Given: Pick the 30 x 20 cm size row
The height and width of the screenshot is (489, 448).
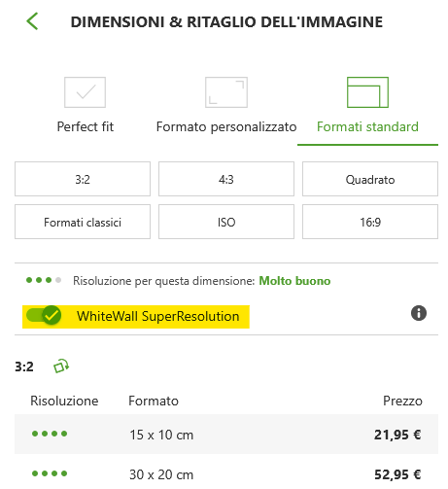Looking at the screenshot, I should click(226, 474).
